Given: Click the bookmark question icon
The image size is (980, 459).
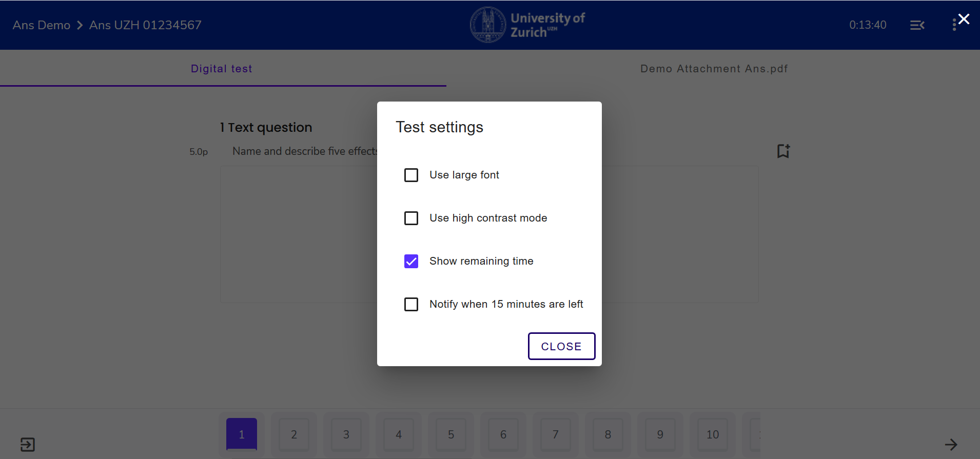Looking at the screenshot, I should 783,151.
